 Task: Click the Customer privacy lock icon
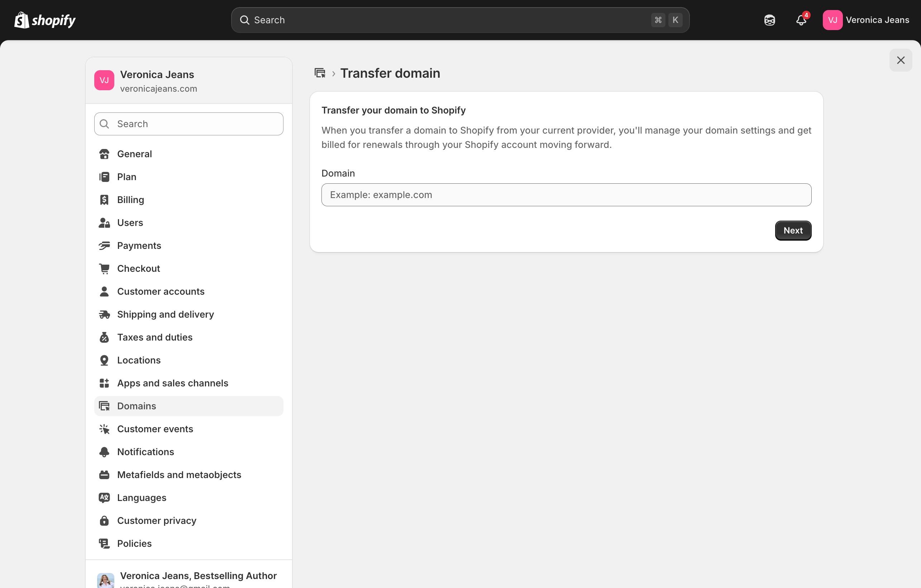(x=104, y=520)
